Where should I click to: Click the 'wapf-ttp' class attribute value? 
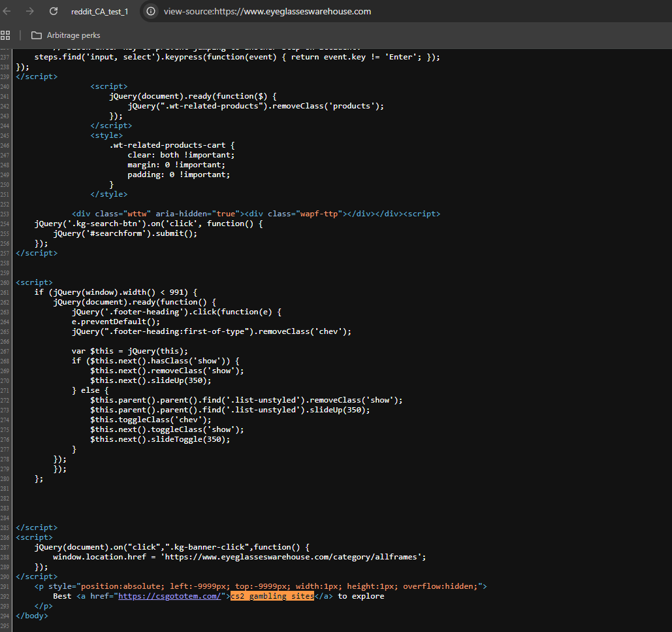[x=321, y=214]
